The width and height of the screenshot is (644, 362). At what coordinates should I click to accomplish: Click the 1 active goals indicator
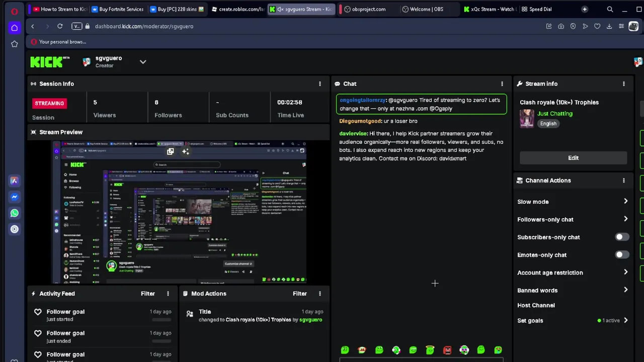point(609,320)
